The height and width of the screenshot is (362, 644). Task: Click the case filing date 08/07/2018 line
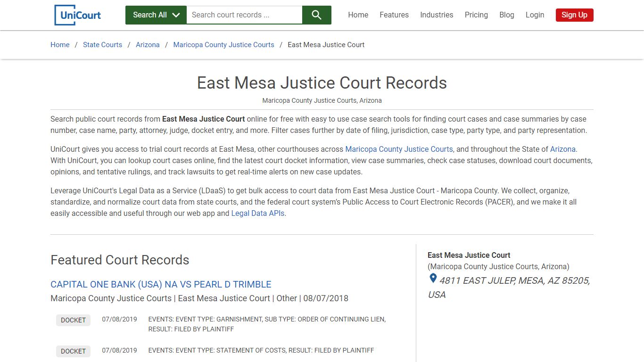(x=199, y=298)
